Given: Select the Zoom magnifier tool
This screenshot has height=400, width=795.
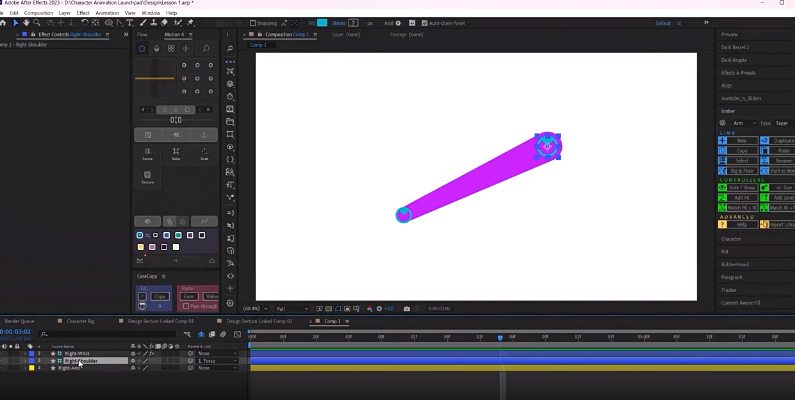Looking at the screenshot, I should pos(35,22).
